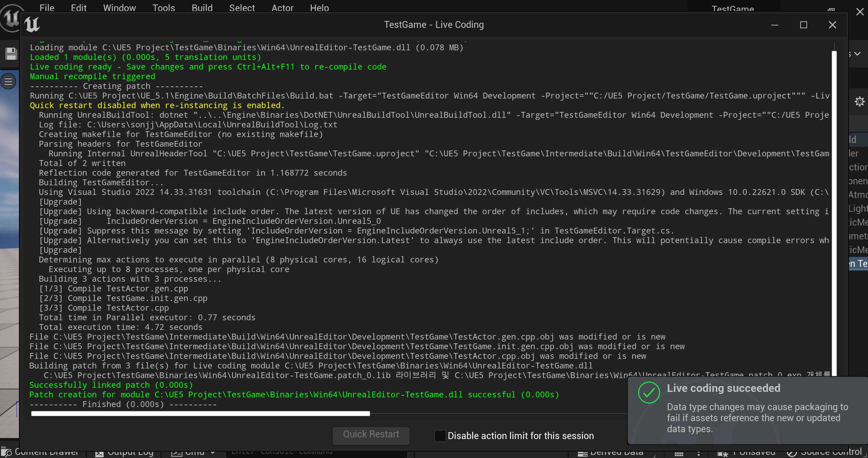This screenshot has height=458, width=868.
Task: Click the '---------- Finished (0.000s)' log line
Action: (x=123, y=404)
